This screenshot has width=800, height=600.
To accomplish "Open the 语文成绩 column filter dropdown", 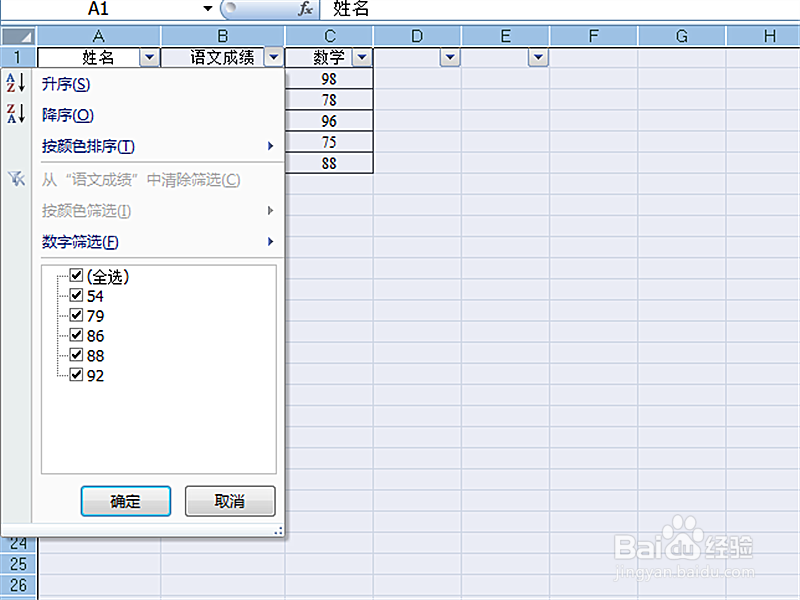I will coord(274,57).
